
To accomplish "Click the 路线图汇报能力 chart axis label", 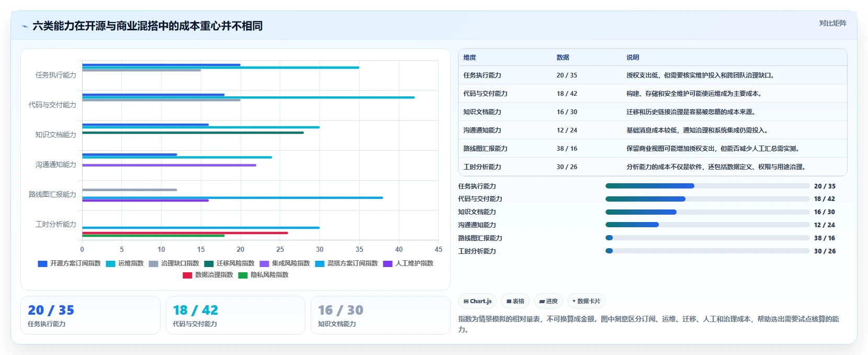I will pyautogui.click(x=52, y=194).
